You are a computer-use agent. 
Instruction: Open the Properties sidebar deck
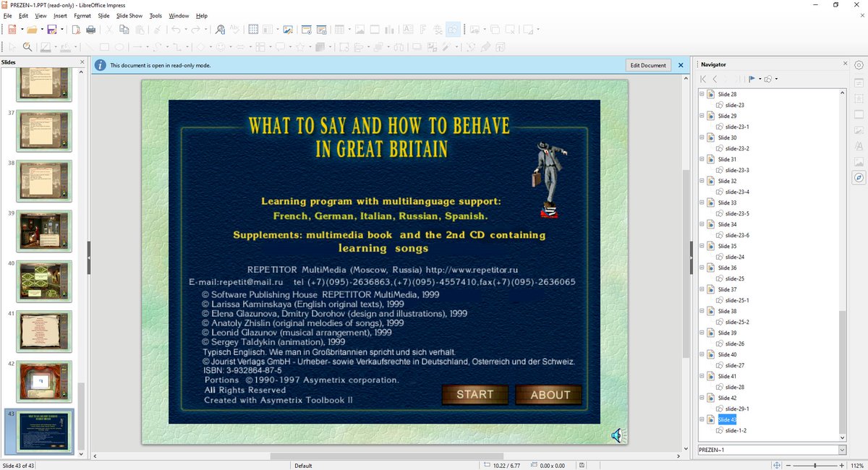[859, 82]
